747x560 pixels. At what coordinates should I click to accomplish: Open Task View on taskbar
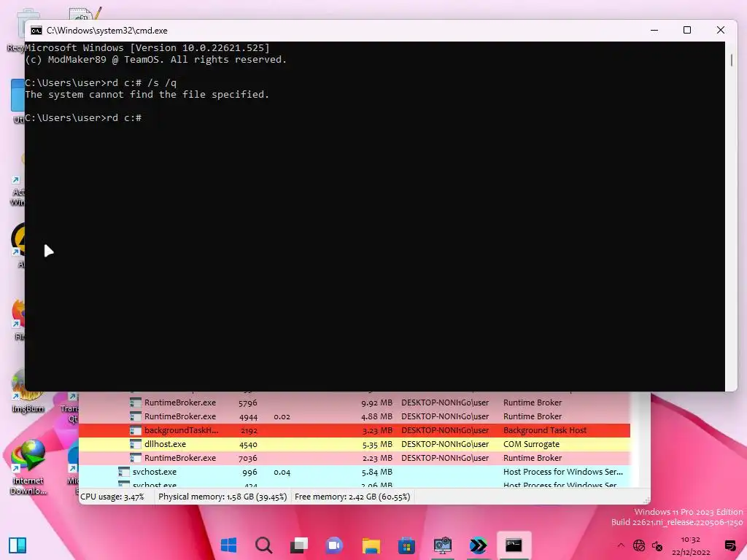click(x=299, y=545)
